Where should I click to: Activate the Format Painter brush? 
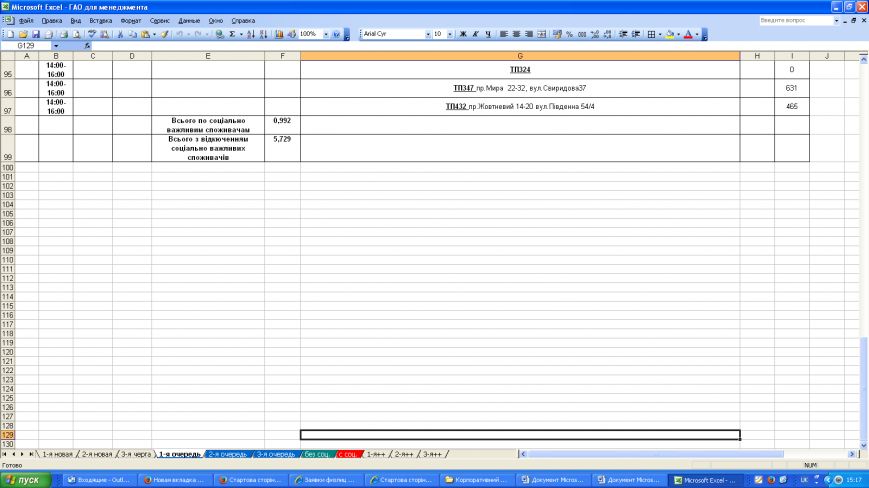tap(165, 34)
